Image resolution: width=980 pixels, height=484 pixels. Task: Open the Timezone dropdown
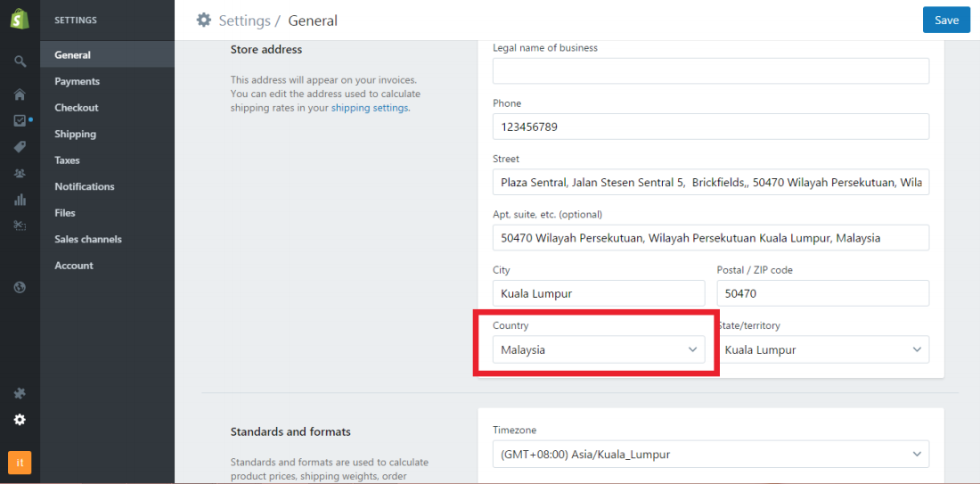tap(711, 455)
